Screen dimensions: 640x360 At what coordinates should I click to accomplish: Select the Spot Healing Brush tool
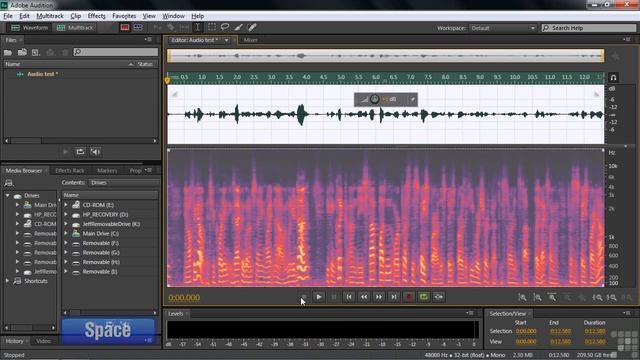tap(252, 27)
